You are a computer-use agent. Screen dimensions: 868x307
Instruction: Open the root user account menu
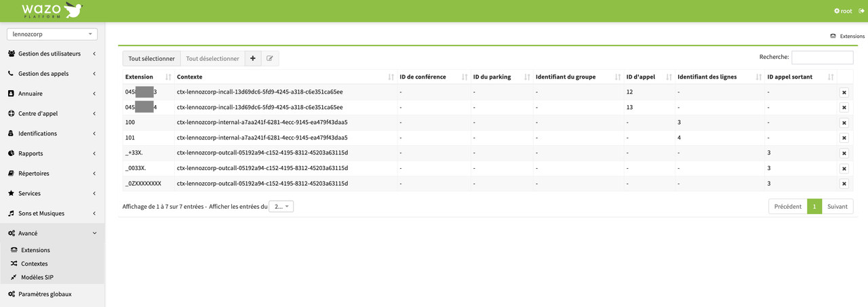[x=843, y=11]
